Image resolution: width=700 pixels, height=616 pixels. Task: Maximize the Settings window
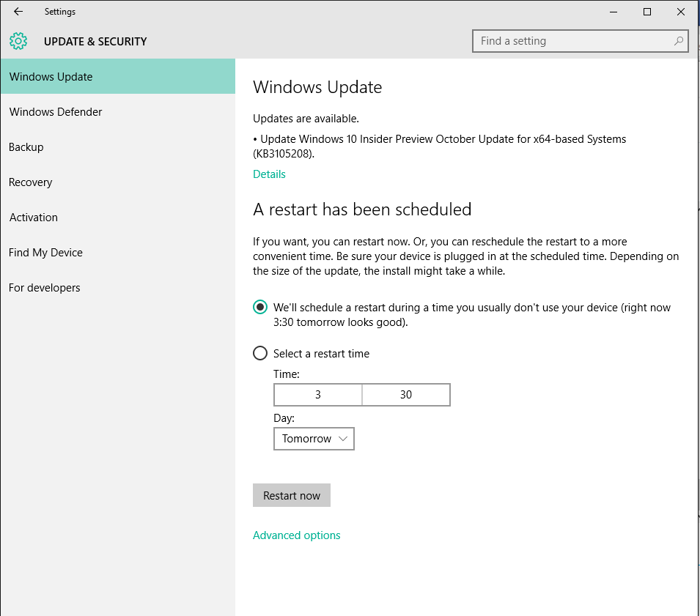tap(647, 12)
